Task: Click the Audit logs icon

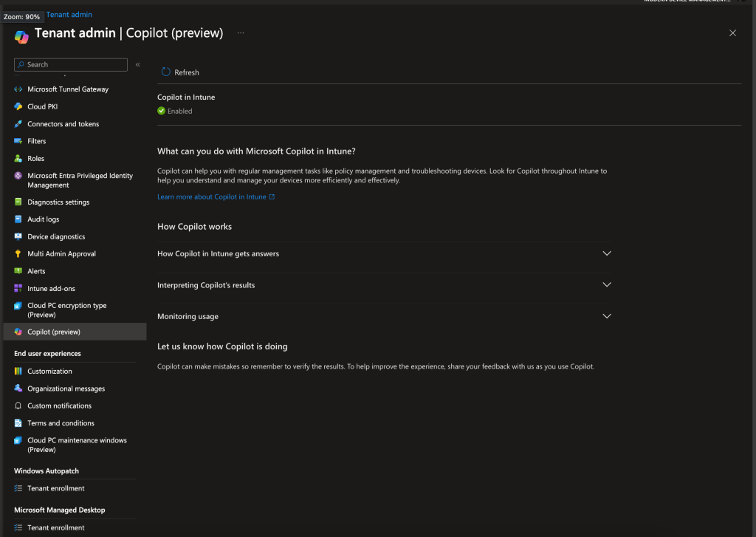Action: tap(18, 219)
